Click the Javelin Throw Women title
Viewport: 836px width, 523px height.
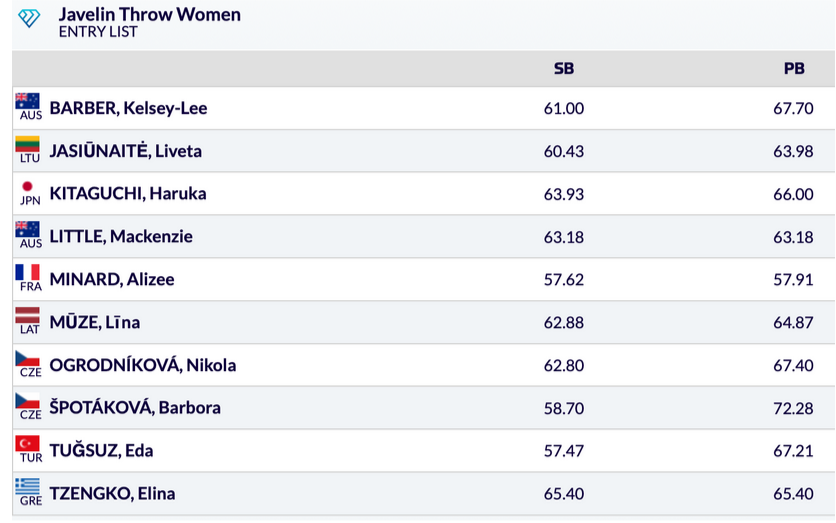click(x=149, y=15)
